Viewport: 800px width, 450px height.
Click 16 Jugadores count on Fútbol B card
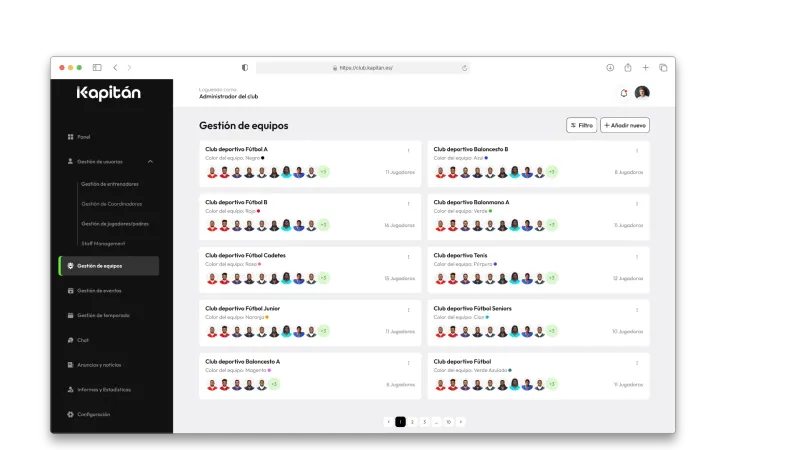[x=399, y=226]
